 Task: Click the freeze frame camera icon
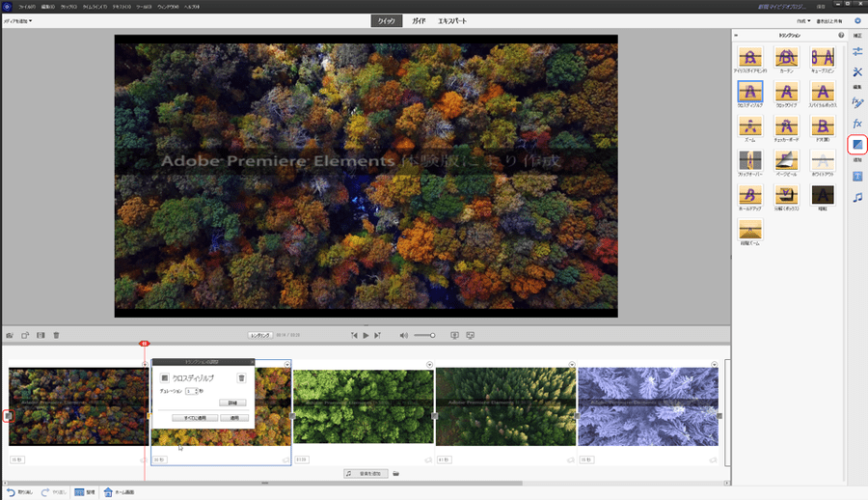coord(10,335)
